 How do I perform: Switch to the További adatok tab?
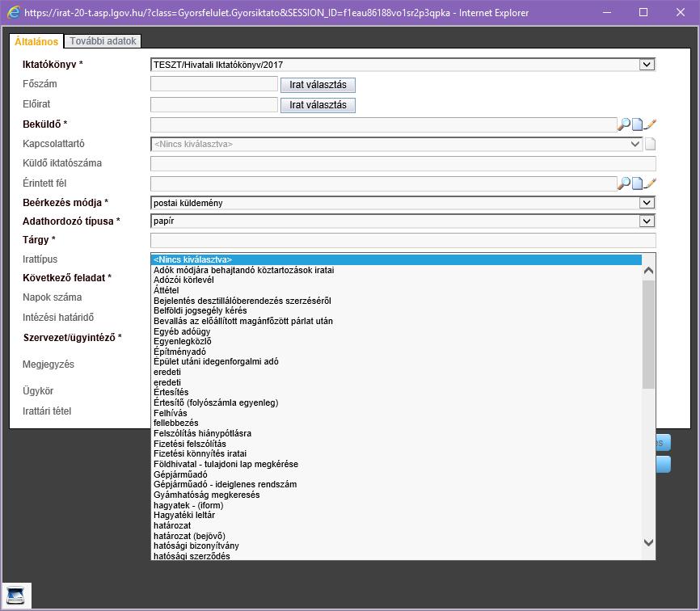pos(103,41)
